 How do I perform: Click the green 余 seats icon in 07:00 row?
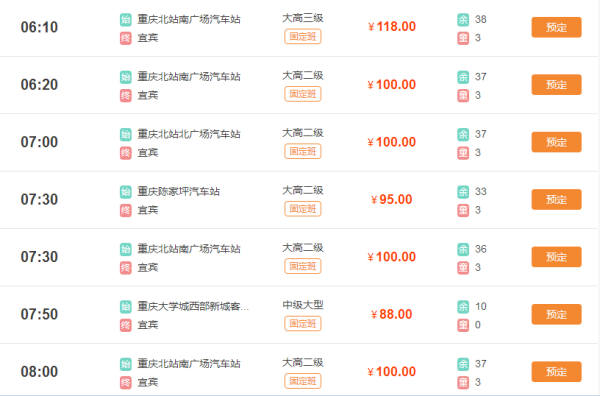tap(463, 134)
